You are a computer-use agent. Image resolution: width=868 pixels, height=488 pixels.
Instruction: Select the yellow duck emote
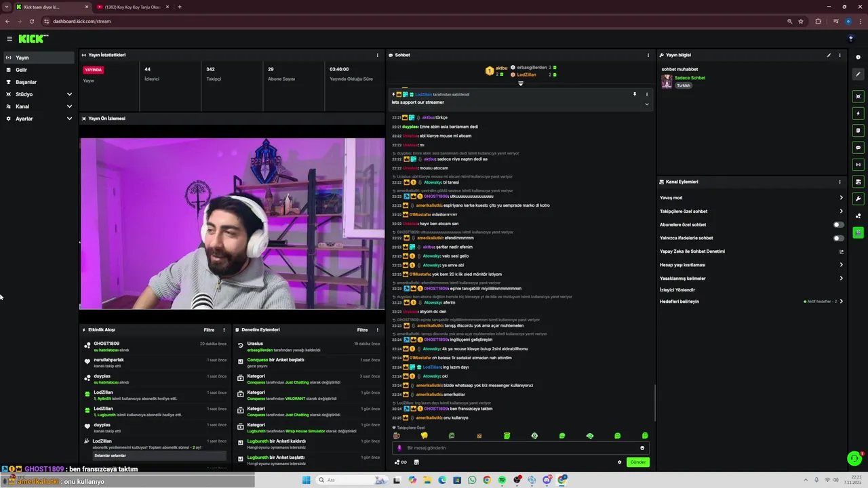(x=425, y=436)
